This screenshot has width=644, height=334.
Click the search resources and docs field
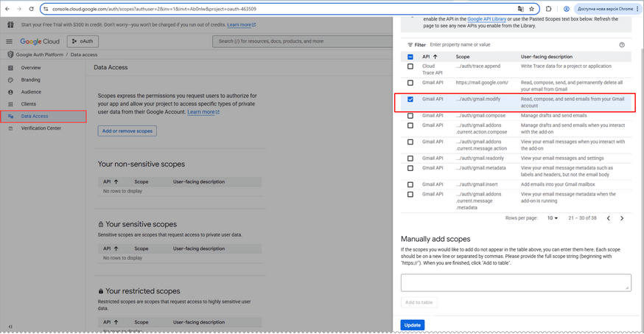coord(303,41)
